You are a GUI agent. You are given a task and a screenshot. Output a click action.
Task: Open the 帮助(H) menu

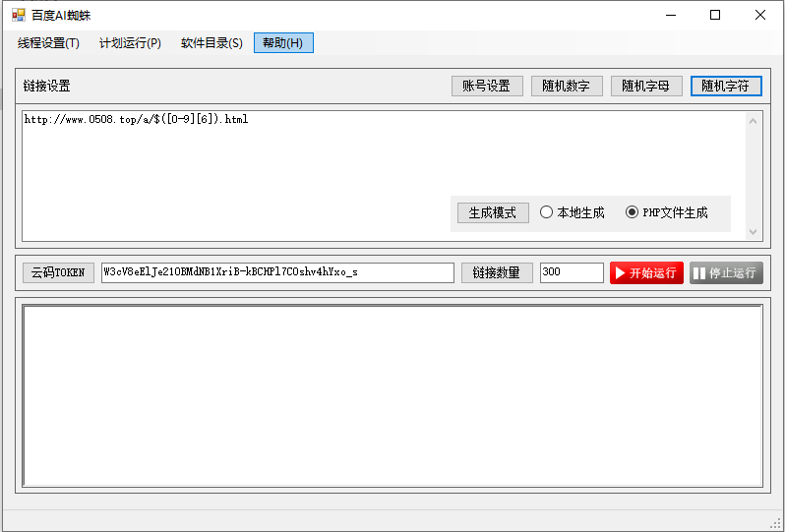(x=283, y=43)
